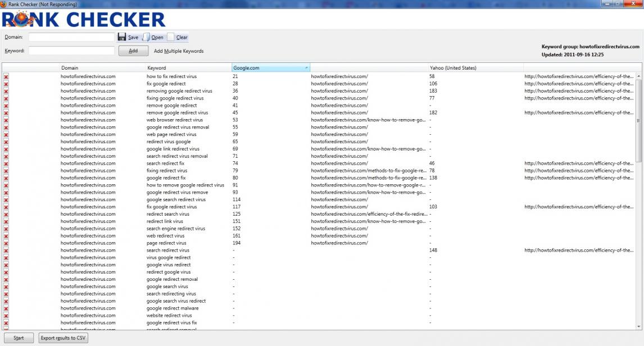
Task: Delete the 'google link redirect virus' row
Action: (x=6, y=149)
